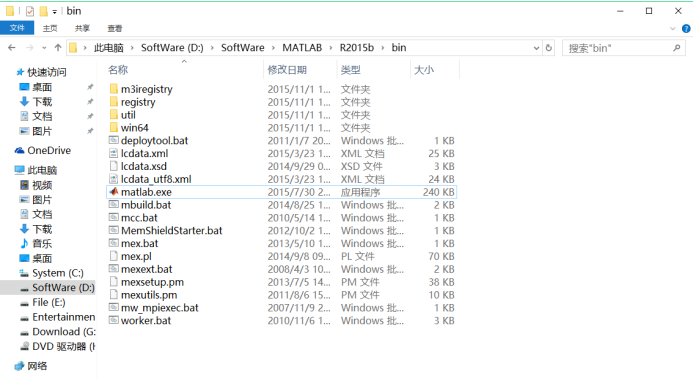The height and width of the screenshot is (380, 693).
Task: Select the matlab.exe application icon
Action: coord(114,192)
